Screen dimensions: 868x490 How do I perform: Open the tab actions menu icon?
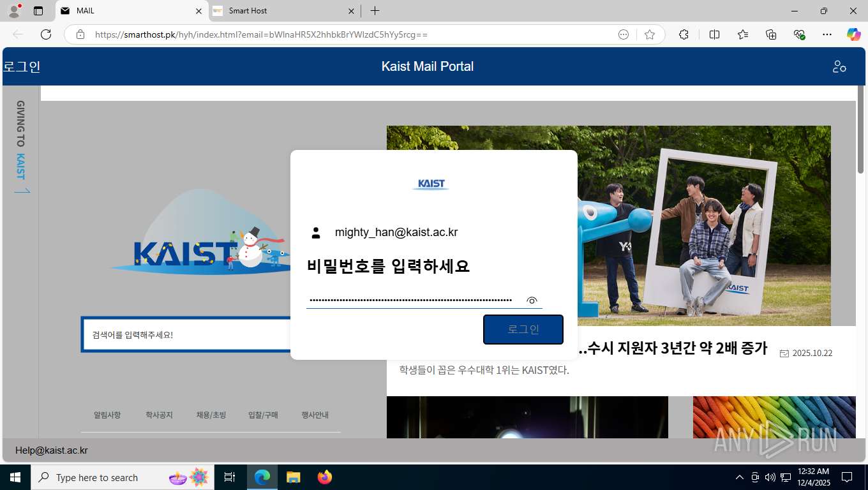[38, 11]
